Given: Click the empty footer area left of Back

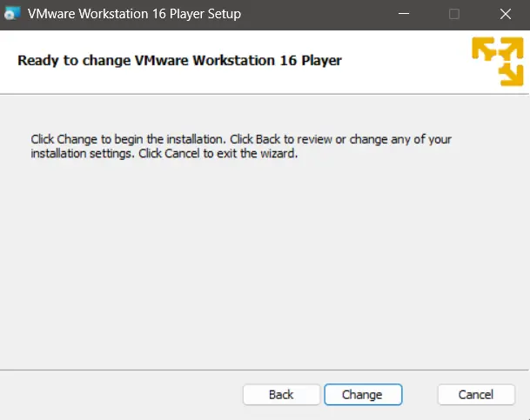Looking at the screenshot, I should [x=122, y=395].
